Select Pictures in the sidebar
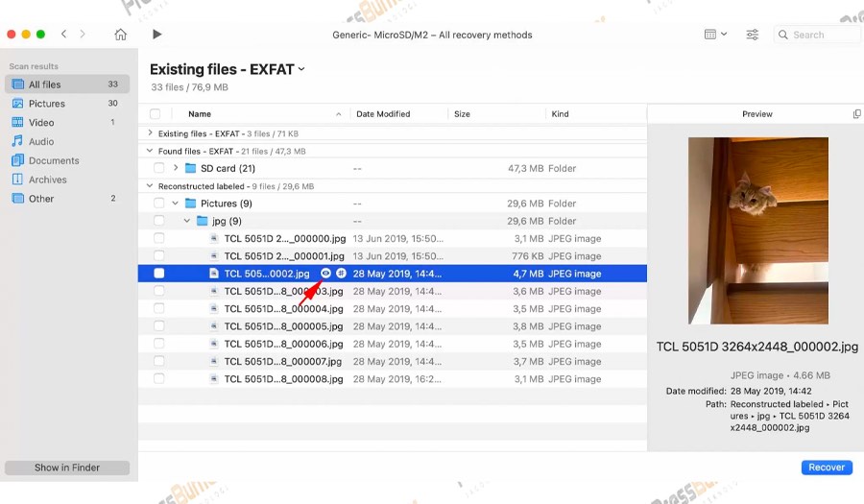864x504 pixels. (46, 104)
